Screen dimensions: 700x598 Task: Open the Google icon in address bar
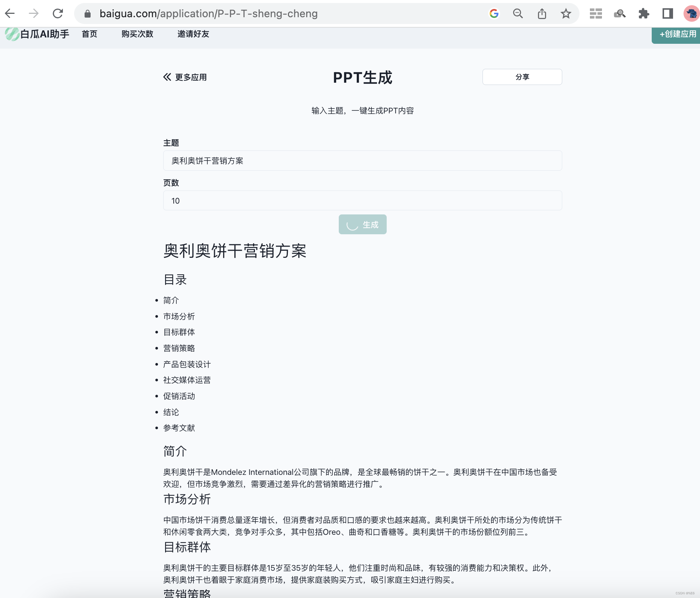click(x=494, y=14)
